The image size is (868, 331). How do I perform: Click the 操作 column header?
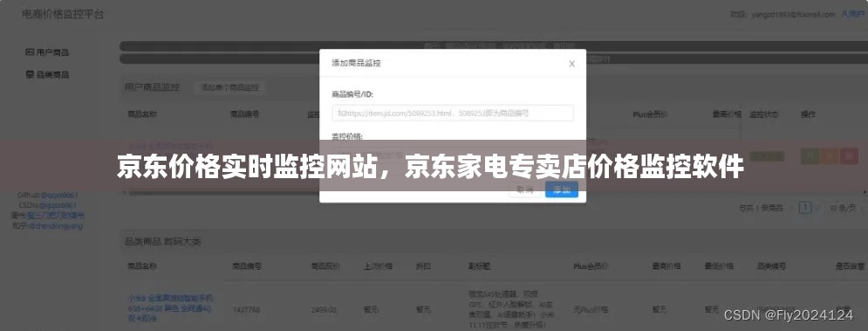(808, 114)
